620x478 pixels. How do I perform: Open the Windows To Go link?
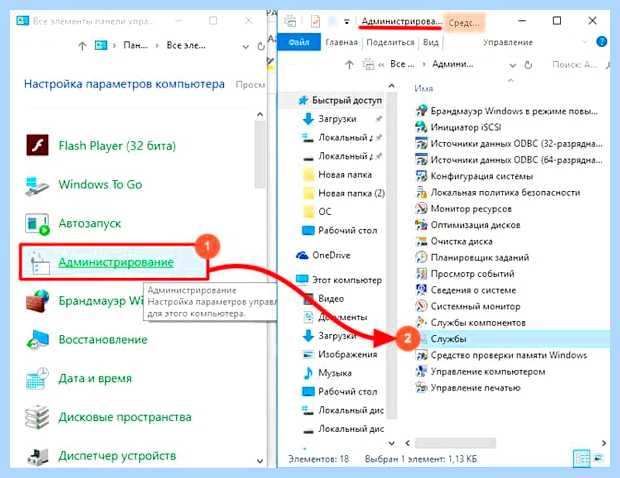pyautogui.click(x=100, y=185)
